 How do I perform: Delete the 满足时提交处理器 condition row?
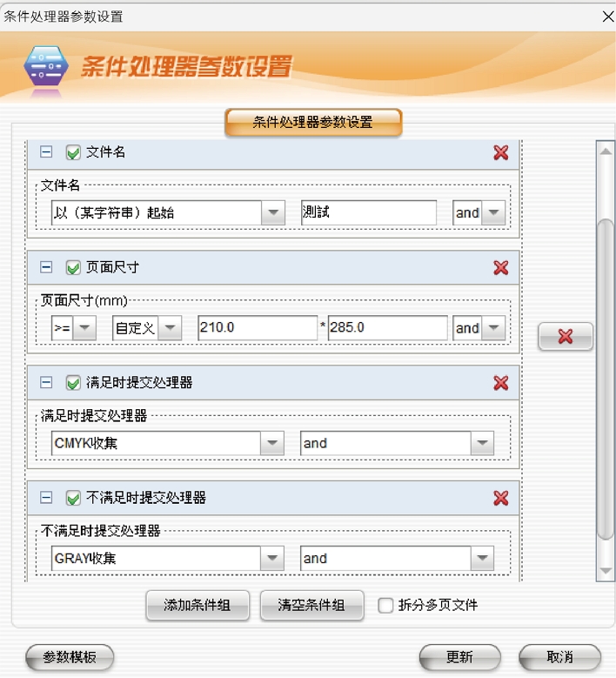pos(500,383)
